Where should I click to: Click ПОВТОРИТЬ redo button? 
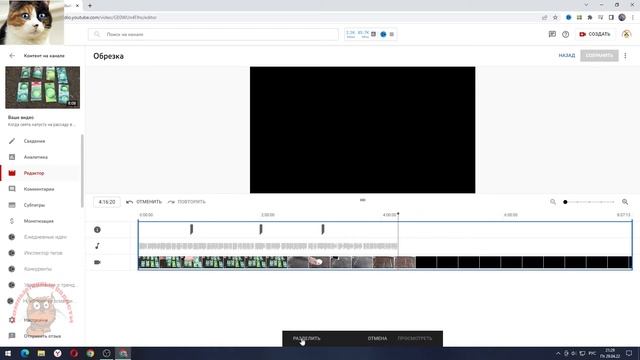pyautogui.click(x=187, y=202)
